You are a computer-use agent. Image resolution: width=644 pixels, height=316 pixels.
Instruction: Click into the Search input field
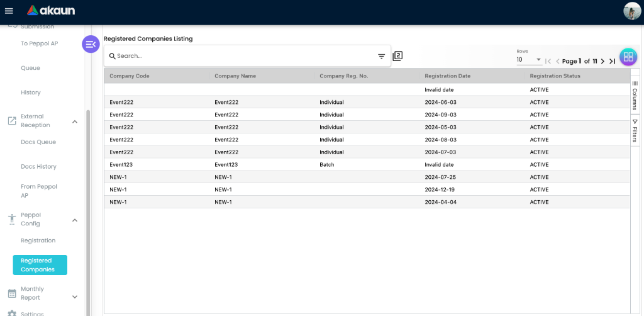247,56
